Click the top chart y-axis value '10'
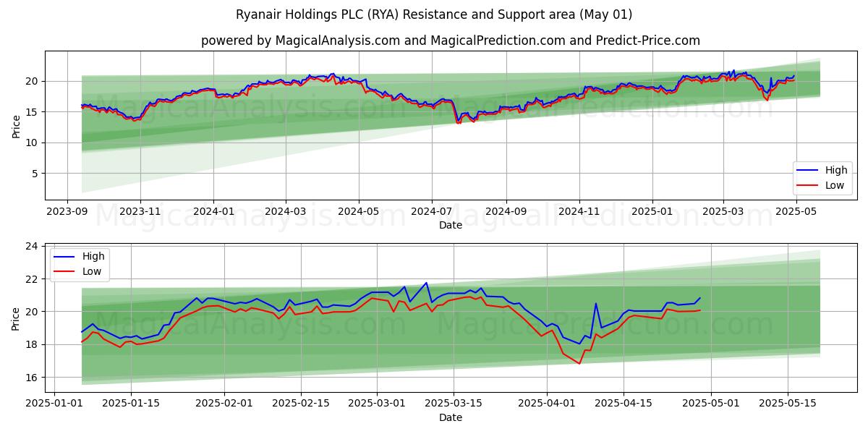 33,142
